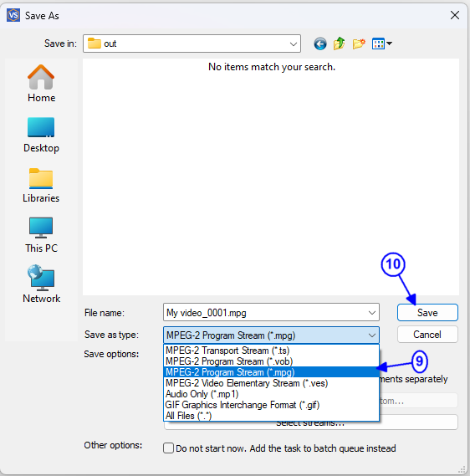Click into the File name text field

[264, 313]
